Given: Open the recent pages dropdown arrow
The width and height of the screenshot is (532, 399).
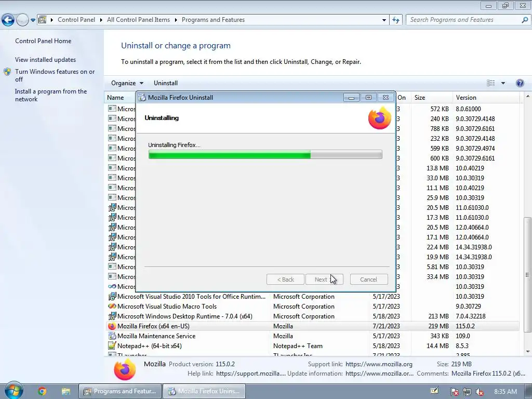Looking at the screenshot, I should click(x=33, y=20).
